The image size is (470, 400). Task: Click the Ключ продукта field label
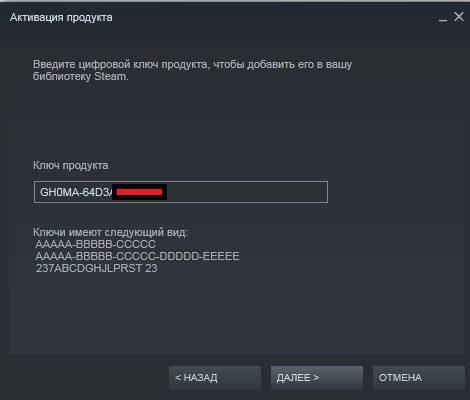71,165
